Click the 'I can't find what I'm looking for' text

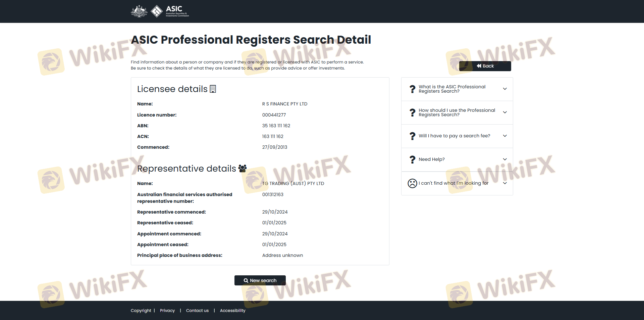[x=453, y=183]
